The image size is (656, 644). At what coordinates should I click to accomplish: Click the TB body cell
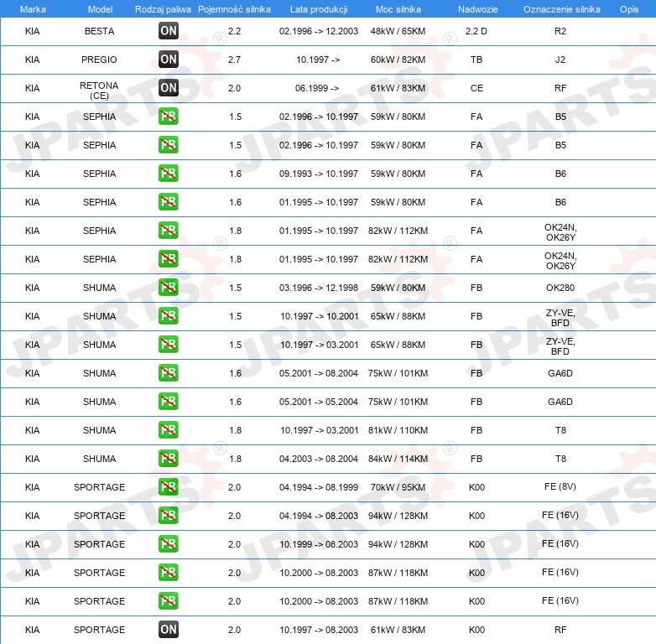coord(476,60)
